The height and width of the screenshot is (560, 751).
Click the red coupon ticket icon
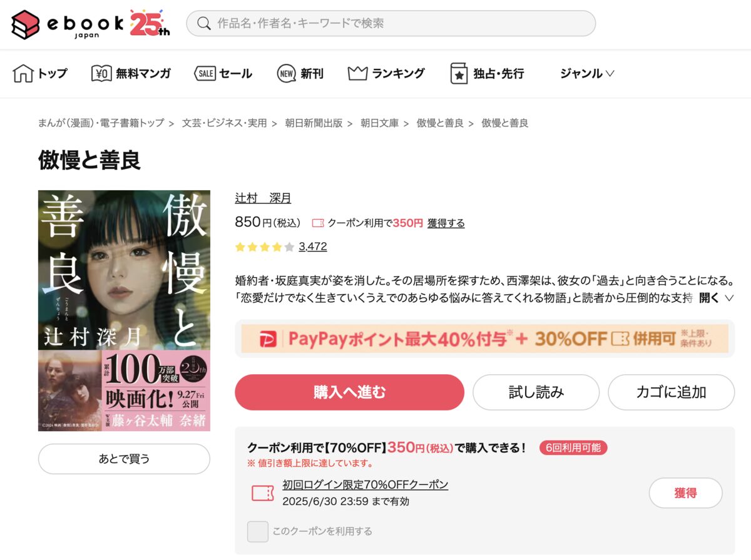(x=263, y=493)
